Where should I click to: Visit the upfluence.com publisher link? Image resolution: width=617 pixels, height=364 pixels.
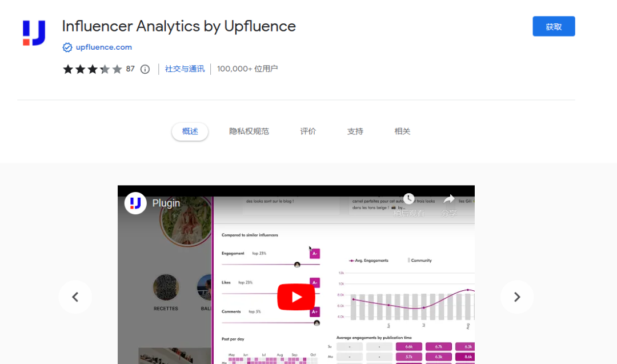pyautogui.click(x=103, y=47)
